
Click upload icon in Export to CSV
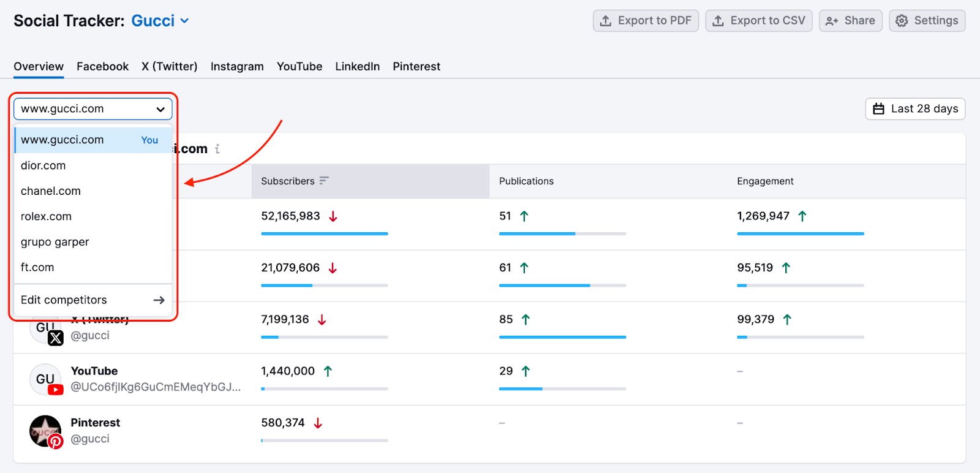[718, 21]
